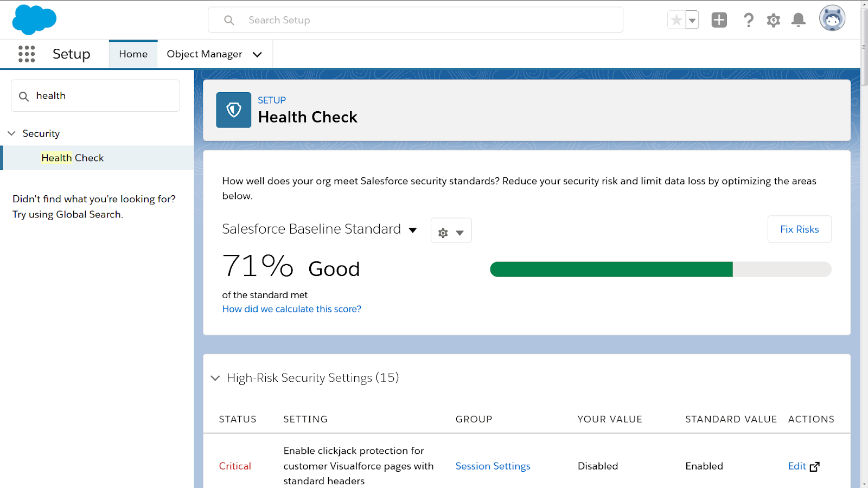Click the ACTIONS column header
The height and width of the screenshot is (488, 868).
(x=811, y=419)
